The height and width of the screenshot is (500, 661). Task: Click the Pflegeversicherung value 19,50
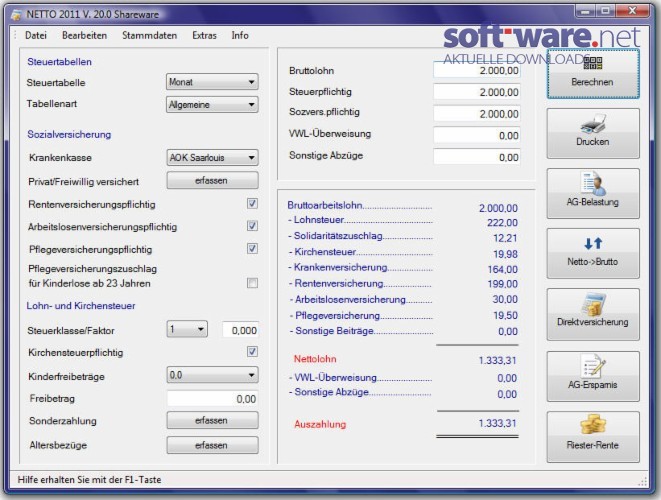pyautogui.click(x=505, y=315)
